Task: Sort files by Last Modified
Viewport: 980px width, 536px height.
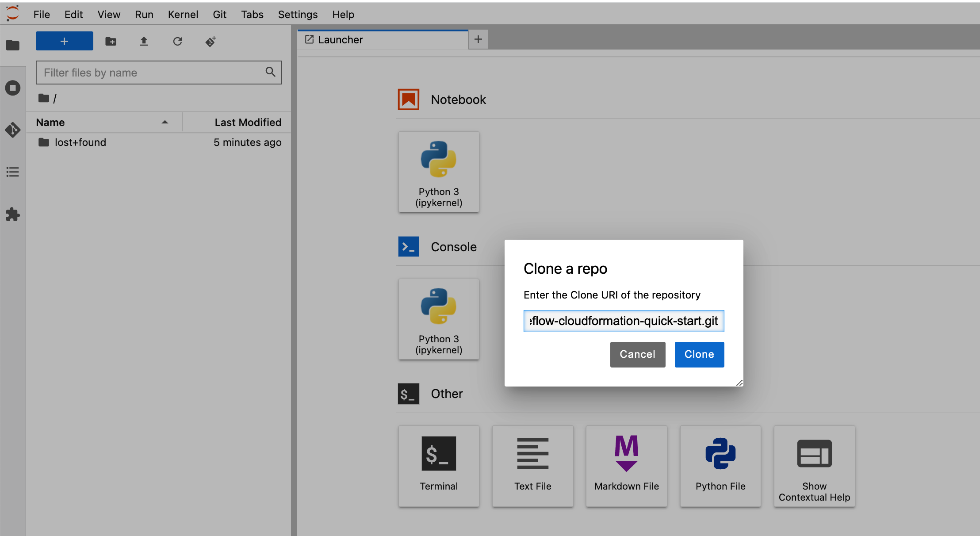Action: coord(247,123)
